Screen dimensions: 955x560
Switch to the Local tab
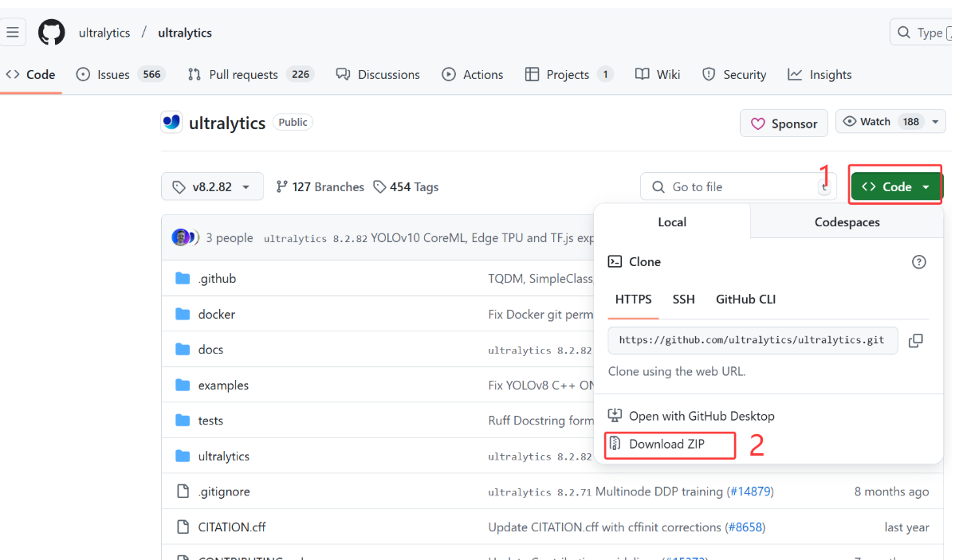coord(672,222)
